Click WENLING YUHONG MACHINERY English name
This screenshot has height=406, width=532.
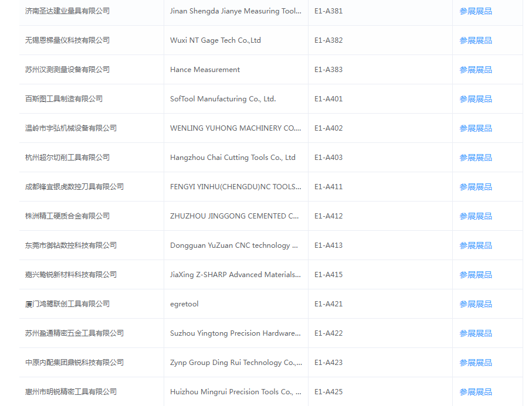[235, 128]
